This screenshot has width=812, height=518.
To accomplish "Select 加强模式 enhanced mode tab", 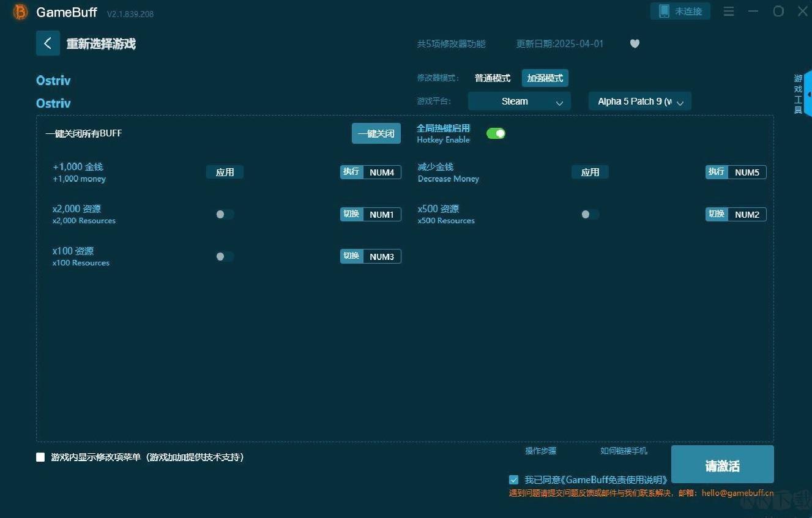I will point(545,78).
